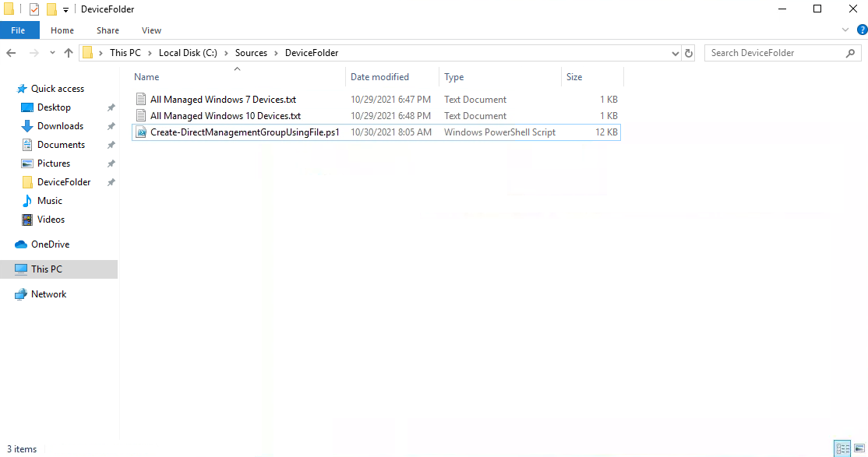
Task: Sort files by Date modified column
Action: tap(379, 77)
